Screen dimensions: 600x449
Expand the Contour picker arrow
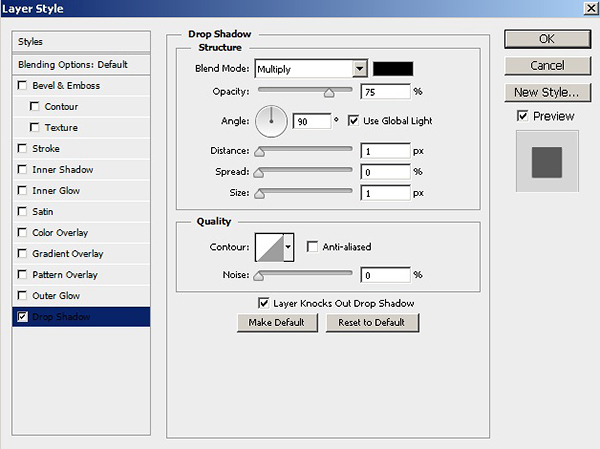tap(288, 247)
